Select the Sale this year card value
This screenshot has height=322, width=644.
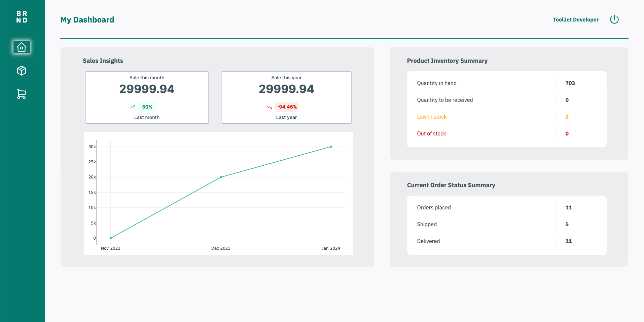[x=286, y=89]
